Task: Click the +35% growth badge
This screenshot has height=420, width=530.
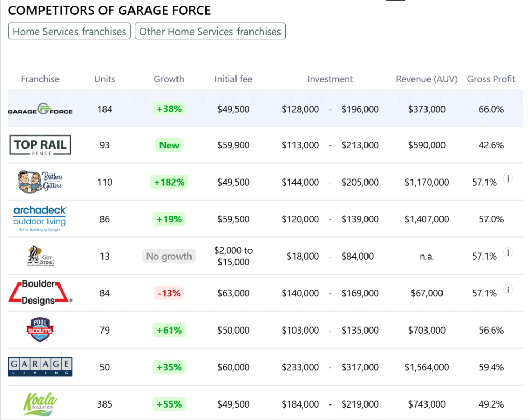Action: pyautogui.click(x=169, y=367)
